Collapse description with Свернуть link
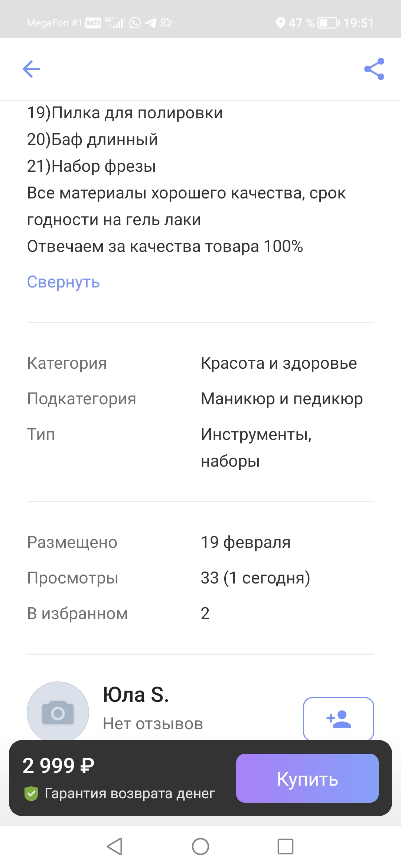401x868 pixels. (63, 282)
